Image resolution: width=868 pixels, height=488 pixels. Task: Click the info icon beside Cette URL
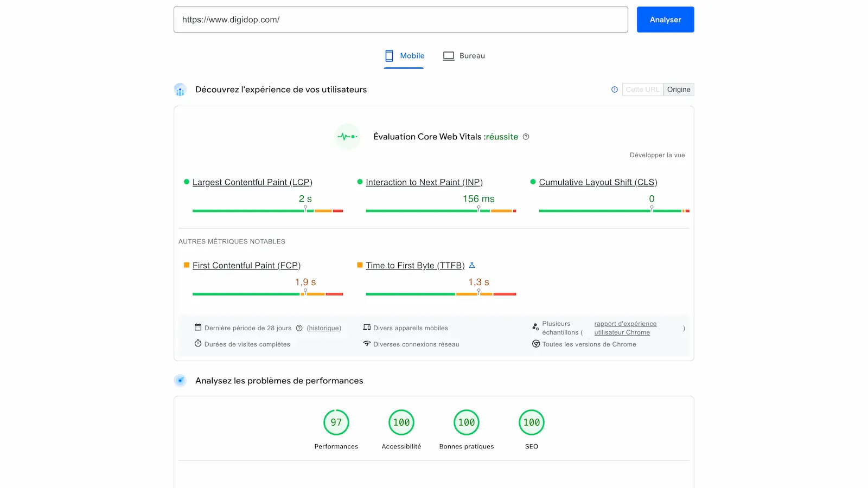tap(615, 89)
